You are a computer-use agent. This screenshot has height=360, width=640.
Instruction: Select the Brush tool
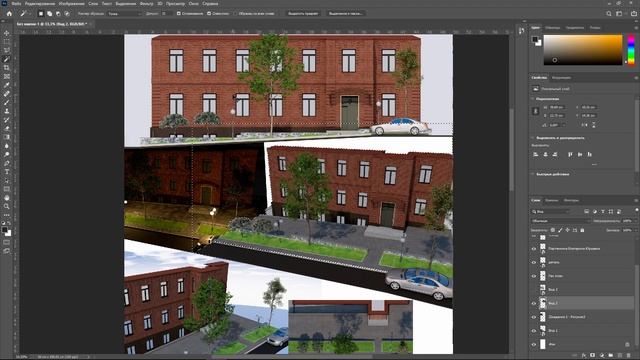(x=7, y=102)
